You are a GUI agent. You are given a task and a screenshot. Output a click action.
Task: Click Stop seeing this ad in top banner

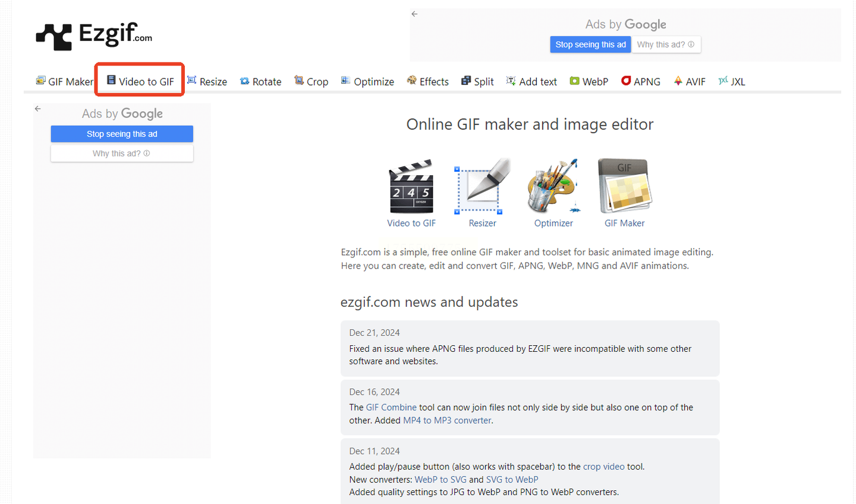[590, 45]
